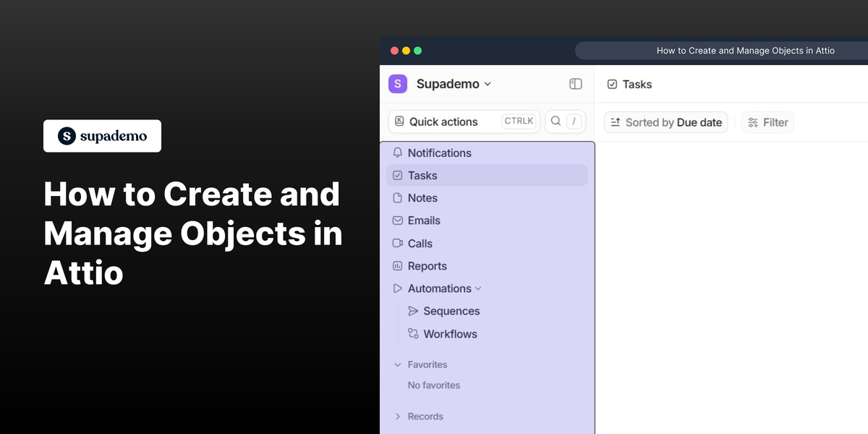
Task: Click the green maximize window dot
Action: point(417,51)
